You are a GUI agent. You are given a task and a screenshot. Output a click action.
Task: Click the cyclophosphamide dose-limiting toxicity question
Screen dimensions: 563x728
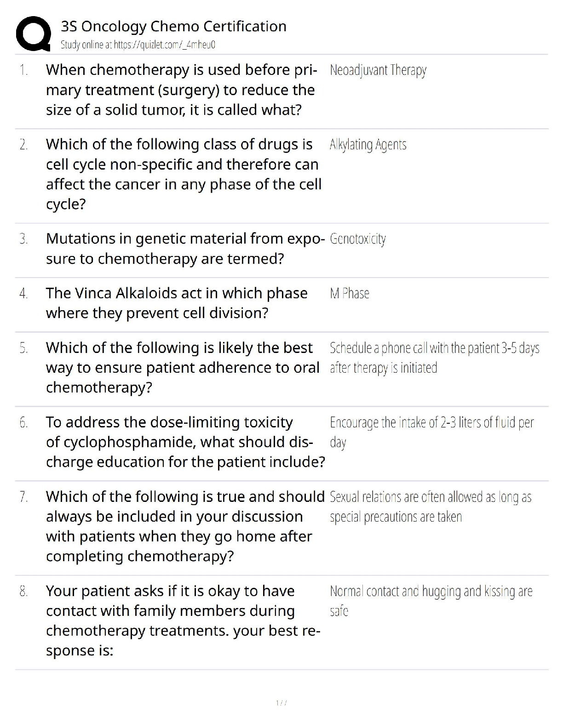[x=185, y=442]
